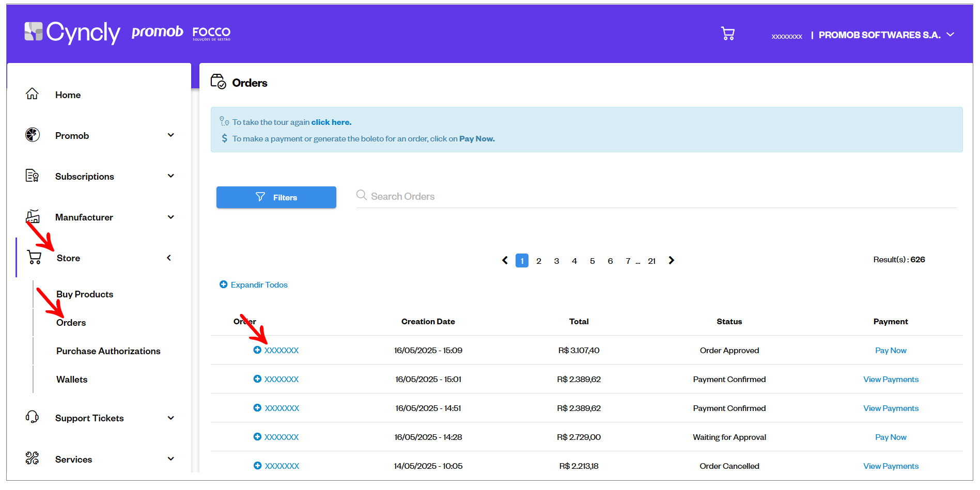Click the 'click here' tour link
This screenshot has height=490, width=980.
(x=331, y=122)
